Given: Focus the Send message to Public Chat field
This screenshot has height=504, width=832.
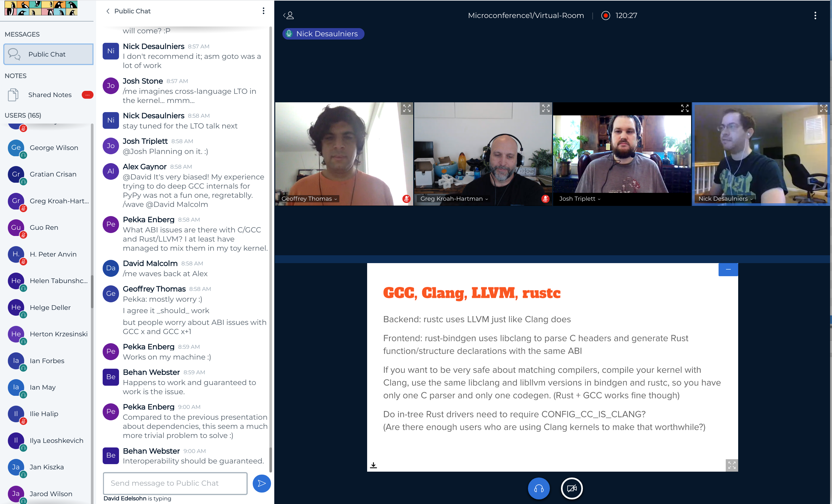Looking at the screenshot, I should 175,483.
